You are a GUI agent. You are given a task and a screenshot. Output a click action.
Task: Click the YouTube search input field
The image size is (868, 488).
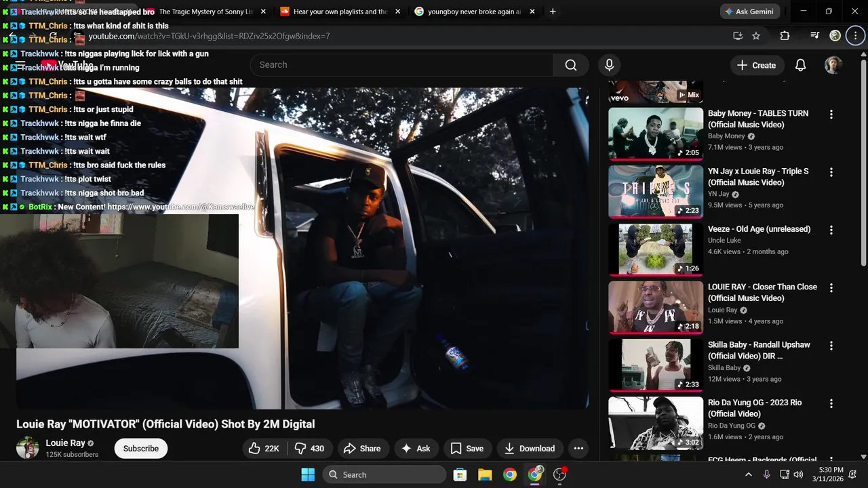[x=401, y=65]
